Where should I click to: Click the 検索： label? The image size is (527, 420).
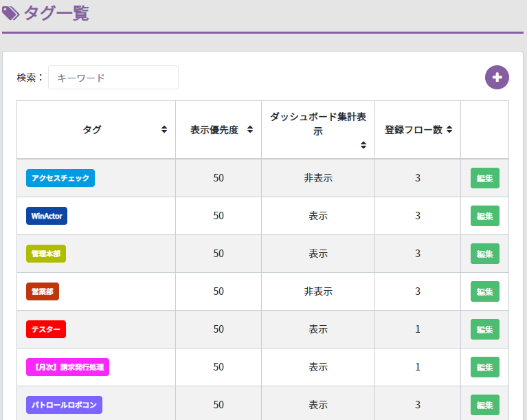point(30,78)
